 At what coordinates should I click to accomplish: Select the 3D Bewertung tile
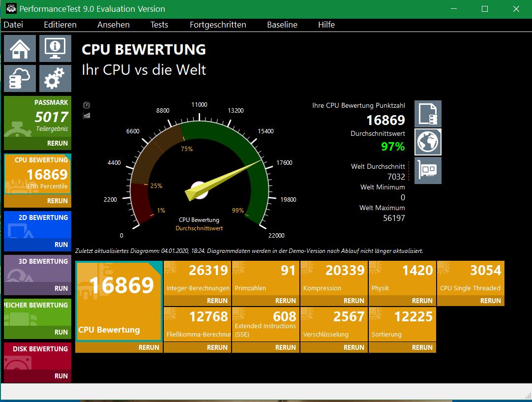tap(38, 269)
